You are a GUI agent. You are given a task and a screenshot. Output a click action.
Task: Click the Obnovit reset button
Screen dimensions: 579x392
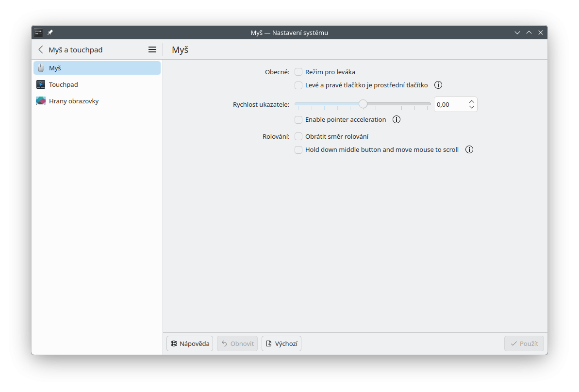point(237,343)
